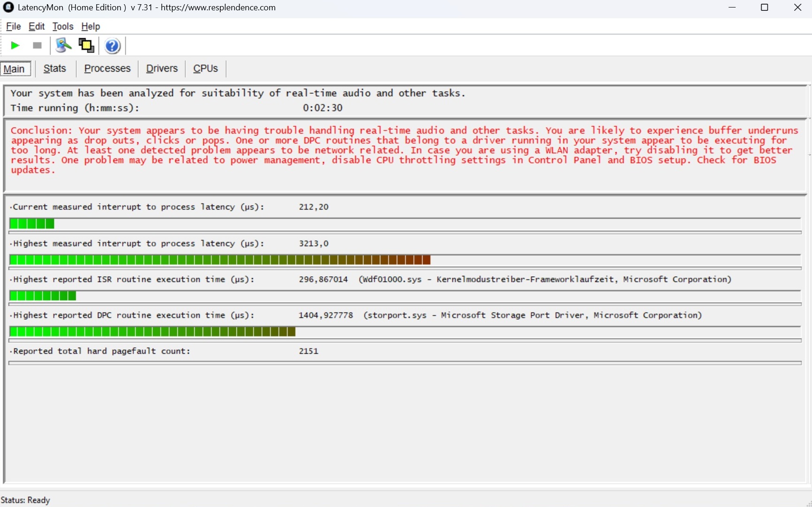Switch to the Stats tab
Image resolution: width=812 pixels, height=507 pixels.
[55, 68]
